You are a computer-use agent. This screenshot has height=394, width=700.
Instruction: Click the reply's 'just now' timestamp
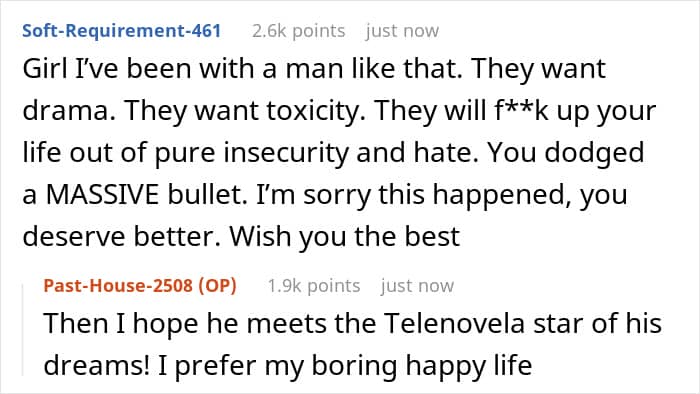click(x=417, y=286)
